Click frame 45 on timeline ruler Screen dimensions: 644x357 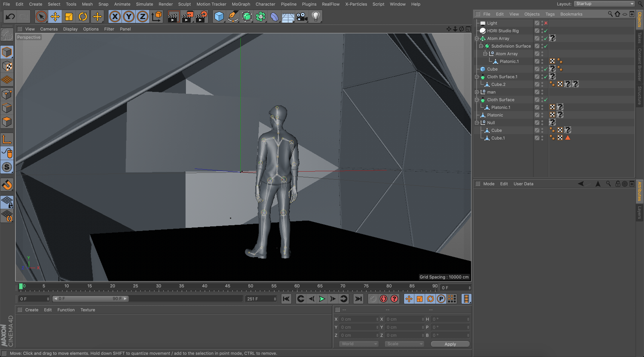(228, 286)
